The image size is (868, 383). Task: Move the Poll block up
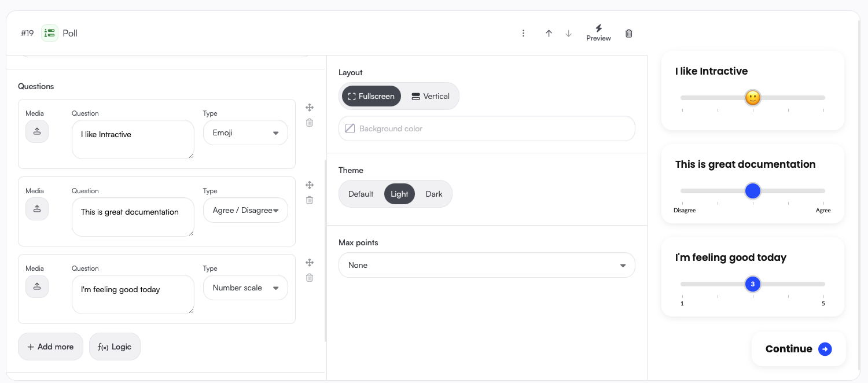[x=549, y=34]
